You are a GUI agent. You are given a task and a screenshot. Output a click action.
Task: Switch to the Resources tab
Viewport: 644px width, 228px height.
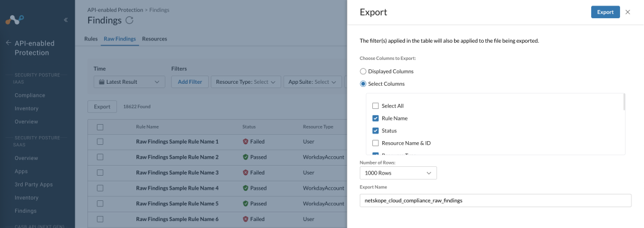155,38
